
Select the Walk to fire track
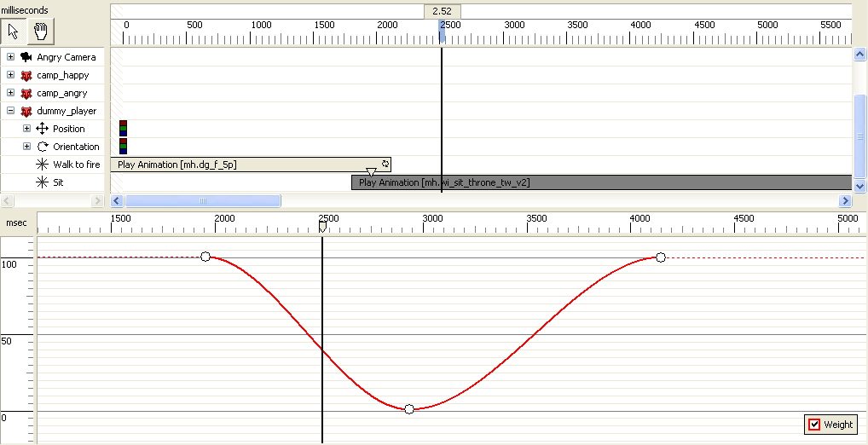click(x=76, y=165)
